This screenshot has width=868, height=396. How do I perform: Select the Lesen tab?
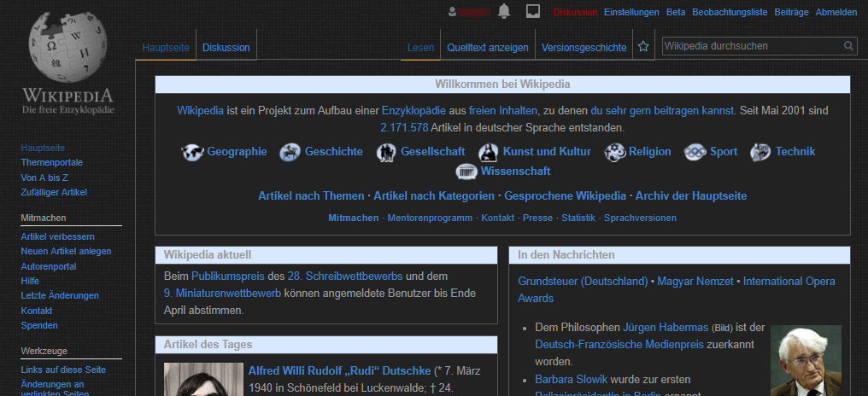click(420, 48)
